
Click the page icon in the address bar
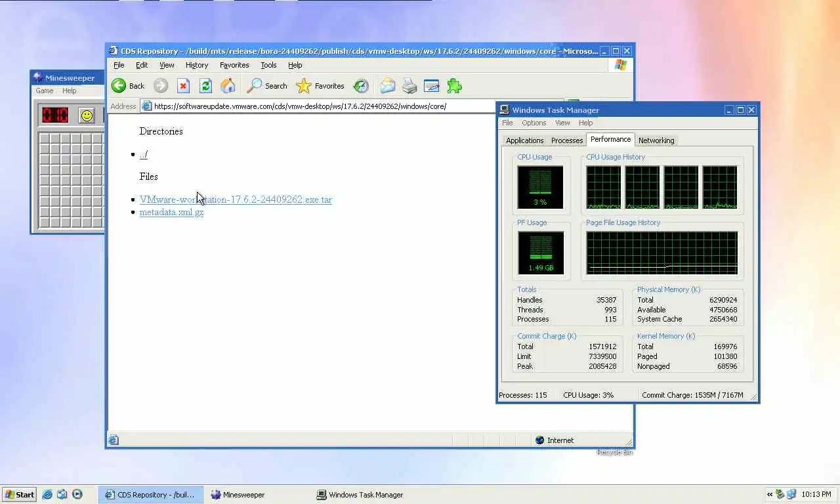click(147, 106)
